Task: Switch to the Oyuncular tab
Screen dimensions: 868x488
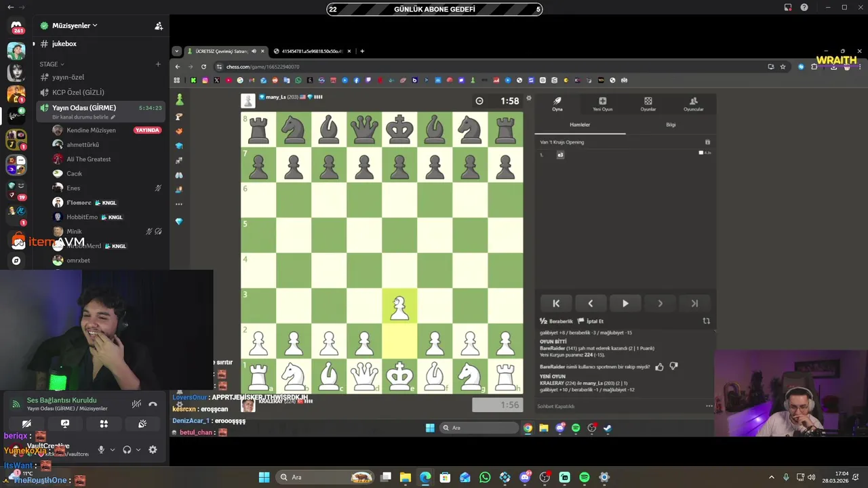Action: click(x=693, y=104)
